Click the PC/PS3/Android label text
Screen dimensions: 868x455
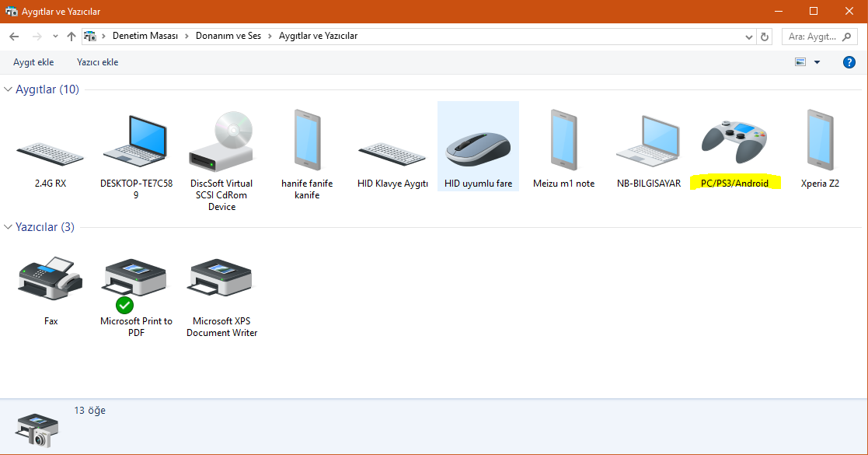734,183
